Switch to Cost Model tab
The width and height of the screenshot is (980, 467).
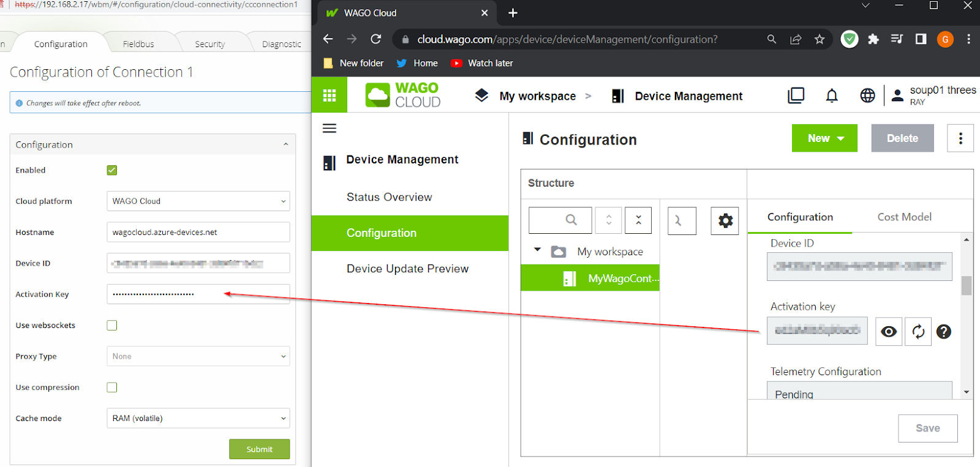point(904,217)
